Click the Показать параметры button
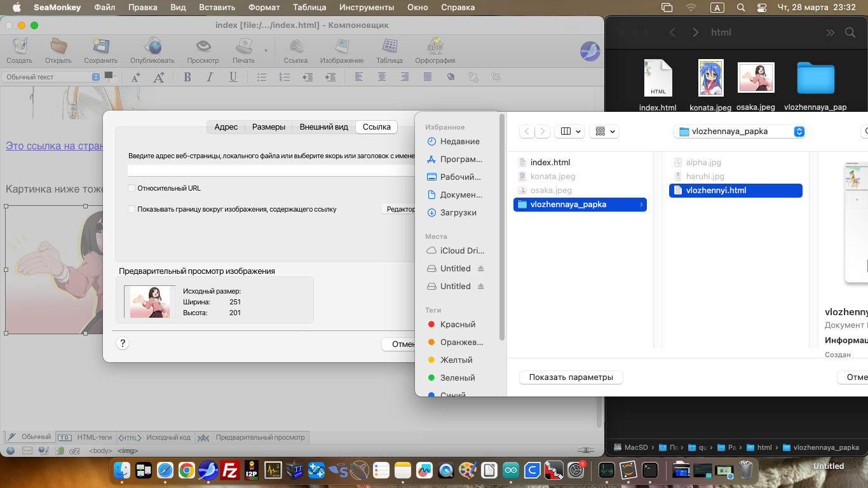Screen dimensions: 868x488 click(x=571, y=377)
